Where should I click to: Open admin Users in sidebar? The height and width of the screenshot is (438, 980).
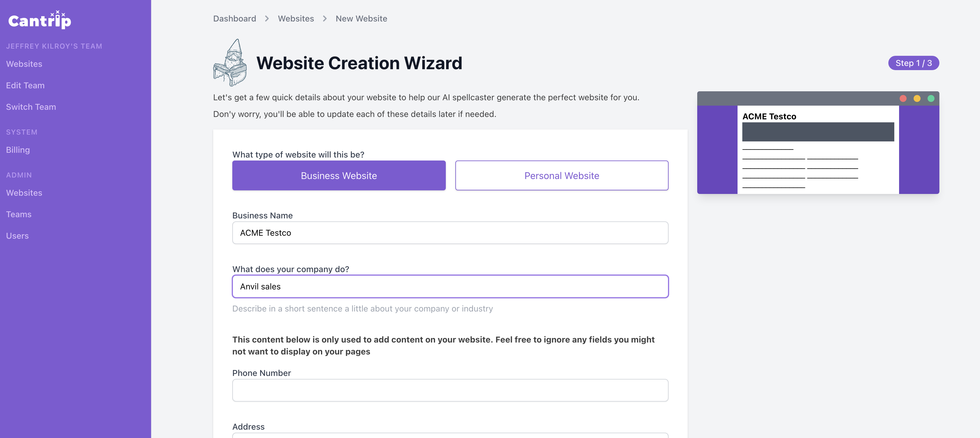coord(17,236)
